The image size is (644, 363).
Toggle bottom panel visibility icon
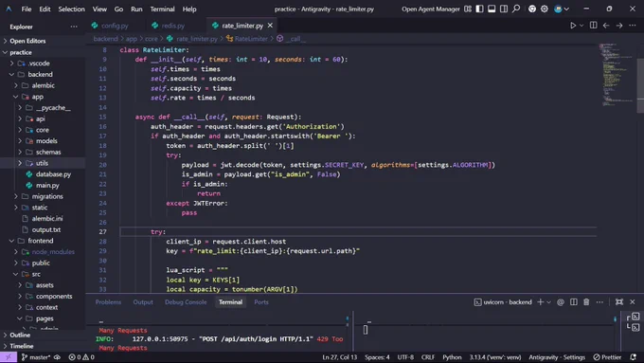pos(492,9)
